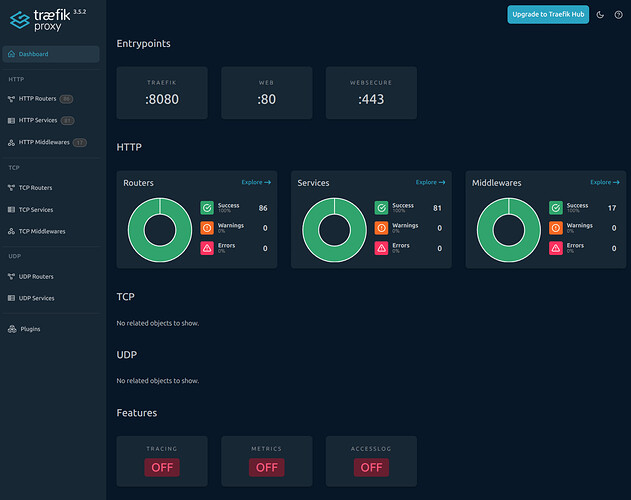Click the HTTP Routers sidebar icon

tap(11, 99)
